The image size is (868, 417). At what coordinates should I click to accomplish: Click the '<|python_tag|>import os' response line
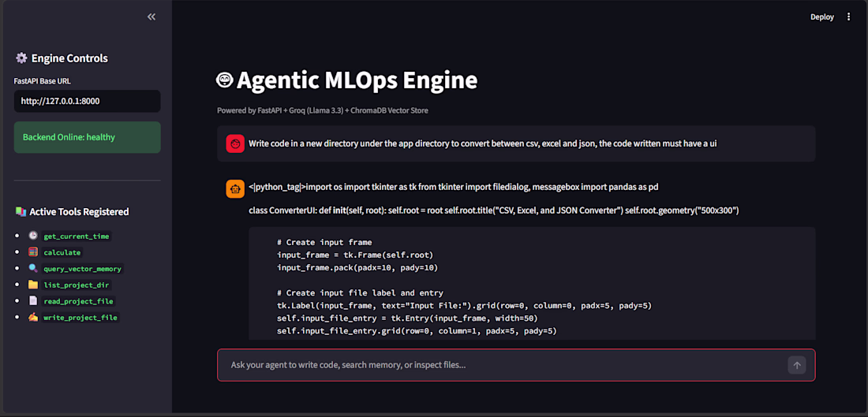[x=454, y=188]
